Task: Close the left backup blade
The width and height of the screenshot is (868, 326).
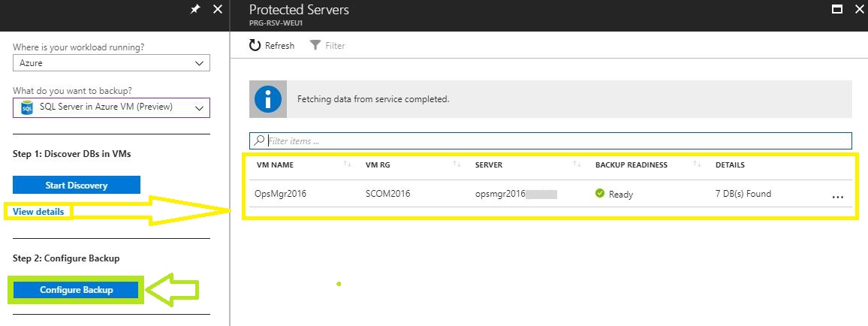Action: tap(218, 10)
